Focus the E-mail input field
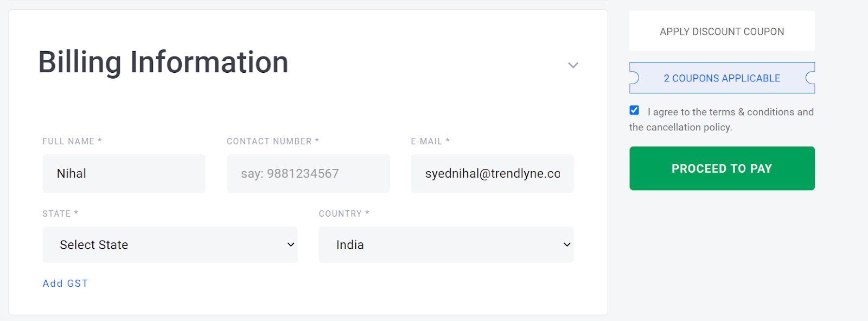This screenshot has height=321, width=868. (492, 174)
